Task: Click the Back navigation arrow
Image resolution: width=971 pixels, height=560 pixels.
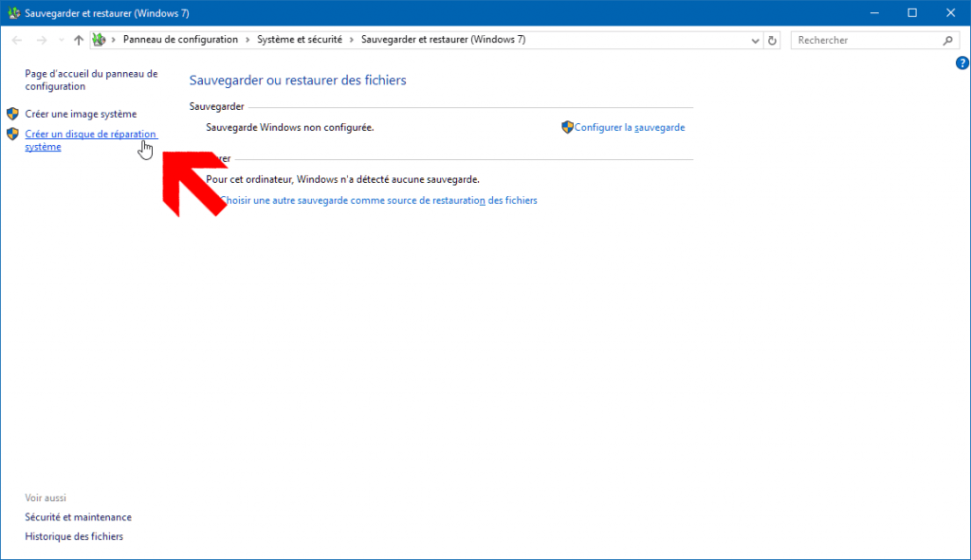Action: click(17, 40)
